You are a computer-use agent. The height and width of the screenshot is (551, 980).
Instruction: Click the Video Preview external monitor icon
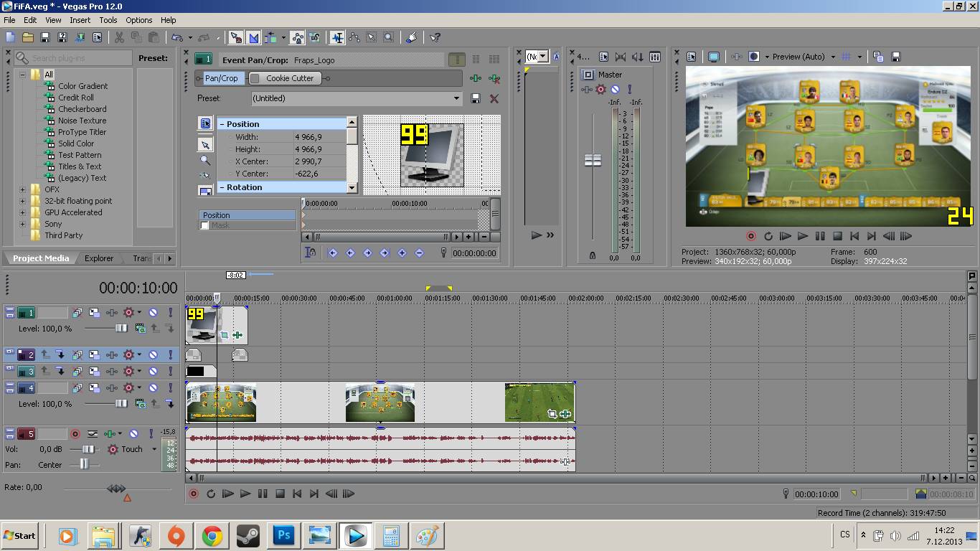point(714,57)
